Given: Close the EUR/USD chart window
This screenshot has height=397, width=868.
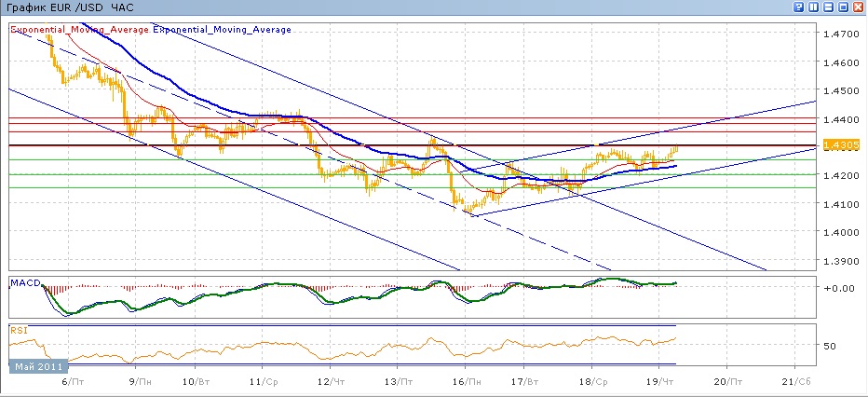Looking at the screenshot, I should [858, 7].
